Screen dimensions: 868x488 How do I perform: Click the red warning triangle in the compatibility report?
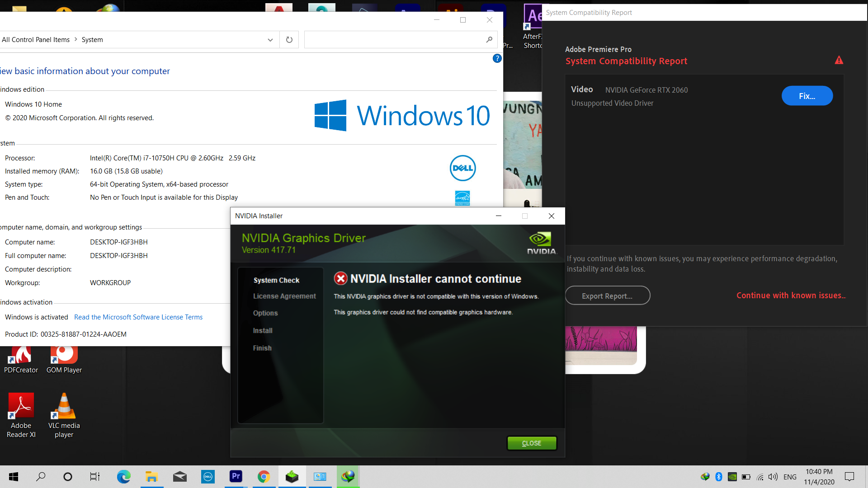[x=839, y=60]
